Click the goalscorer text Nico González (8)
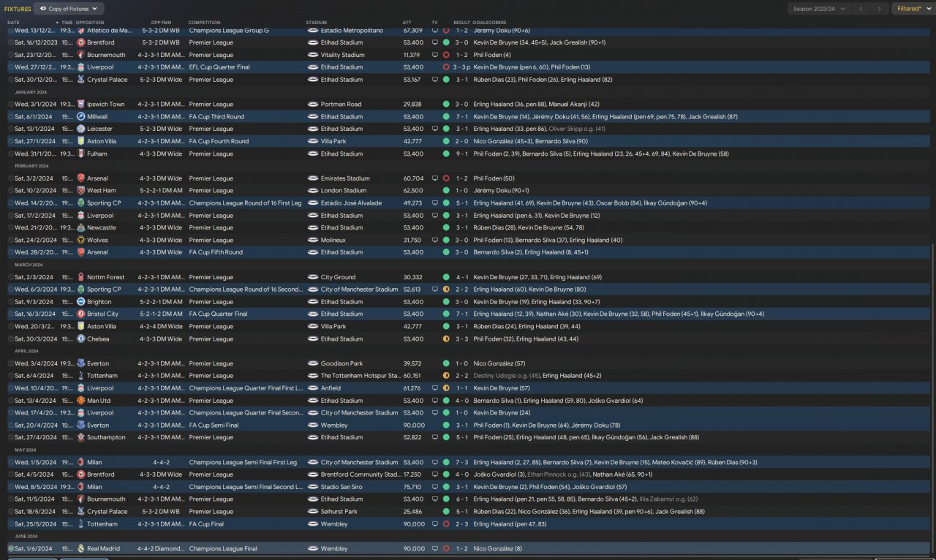Viewport: 936px width, 560px height. [x=498, y=548]
